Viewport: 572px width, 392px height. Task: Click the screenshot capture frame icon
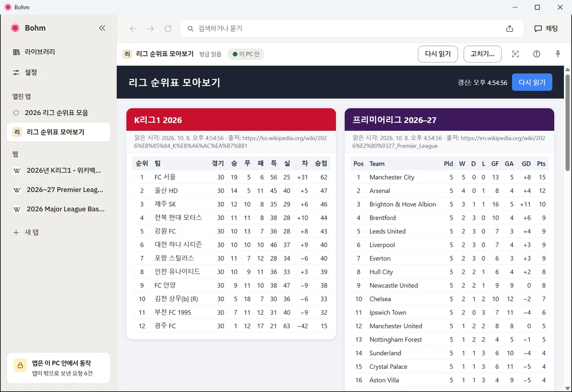click(515, 54)
